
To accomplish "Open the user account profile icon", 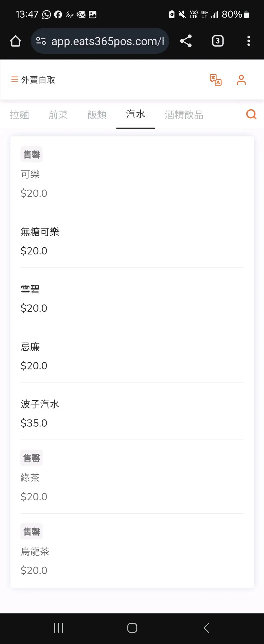I will (x=241, y=80).
